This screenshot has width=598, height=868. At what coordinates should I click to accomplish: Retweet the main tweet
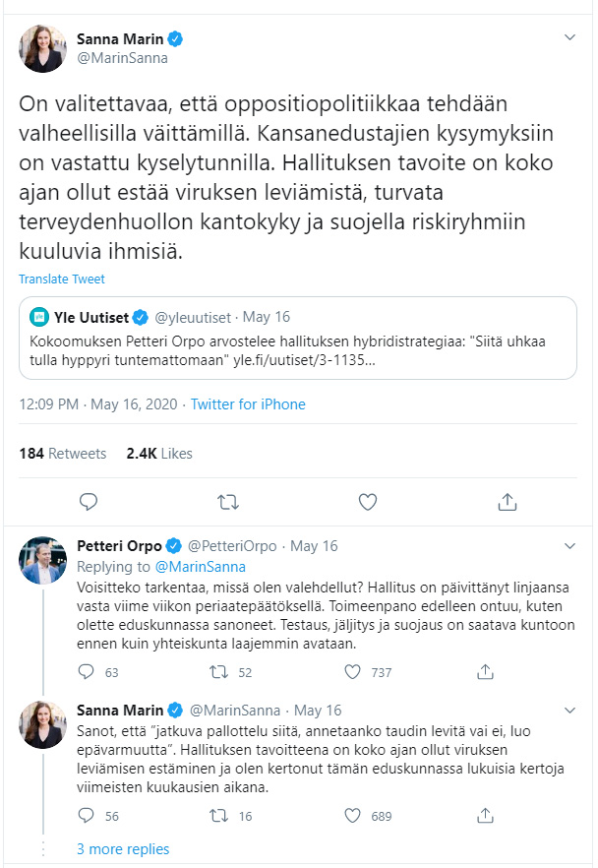click(x=227, y=502)
